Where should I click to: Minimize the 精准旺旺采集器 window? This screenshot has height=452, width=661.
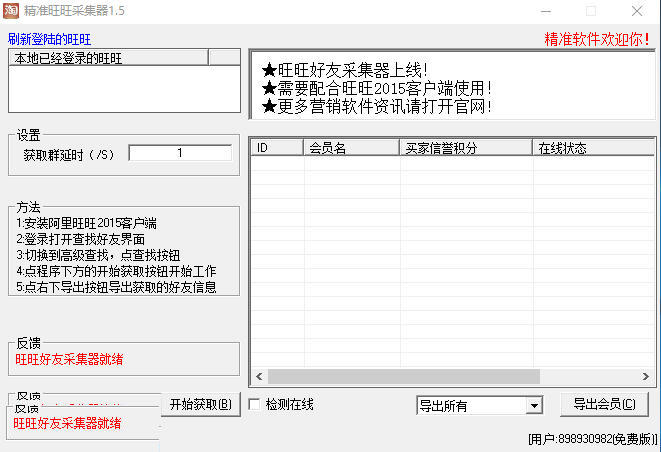pyautogui.click(x=546, y=11)
